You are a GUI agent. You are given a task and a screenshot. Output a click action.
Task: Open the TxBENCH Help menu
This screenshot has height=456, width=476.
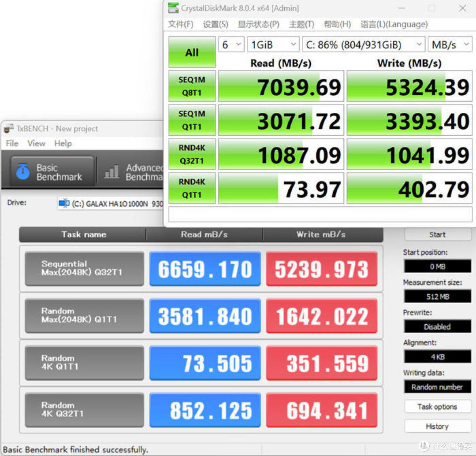(63, 143)
